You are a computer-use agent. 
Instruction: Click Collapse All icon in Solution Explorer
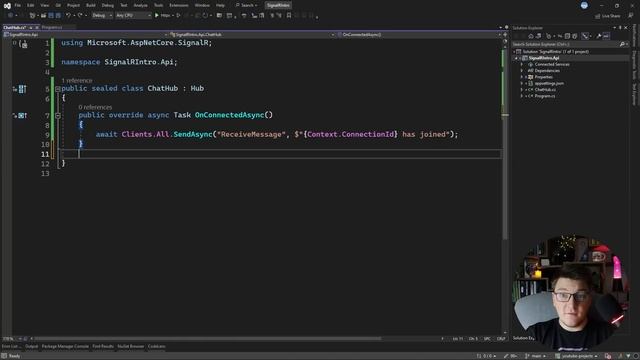[x=567, y=36]
